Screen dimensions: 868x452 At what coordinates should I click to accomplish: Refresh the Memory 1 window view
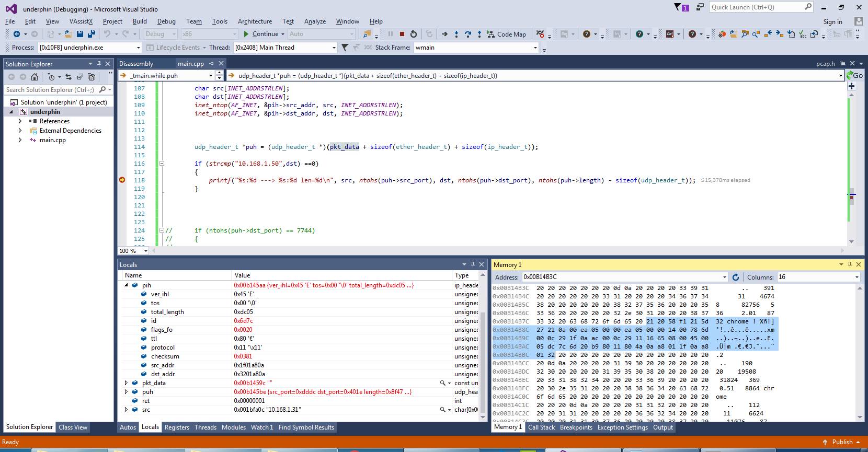click(736, 277)
